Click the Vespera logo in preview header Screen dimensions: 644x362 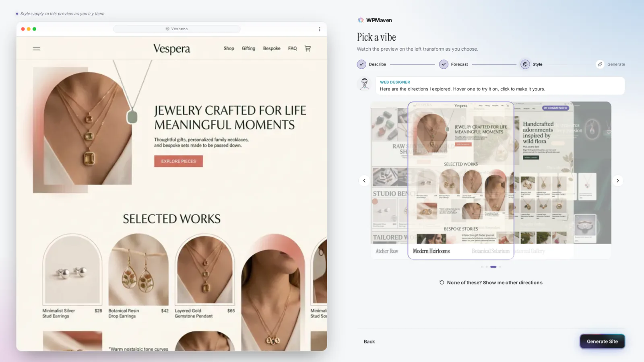pyautogui.click(x=171, y=49)
